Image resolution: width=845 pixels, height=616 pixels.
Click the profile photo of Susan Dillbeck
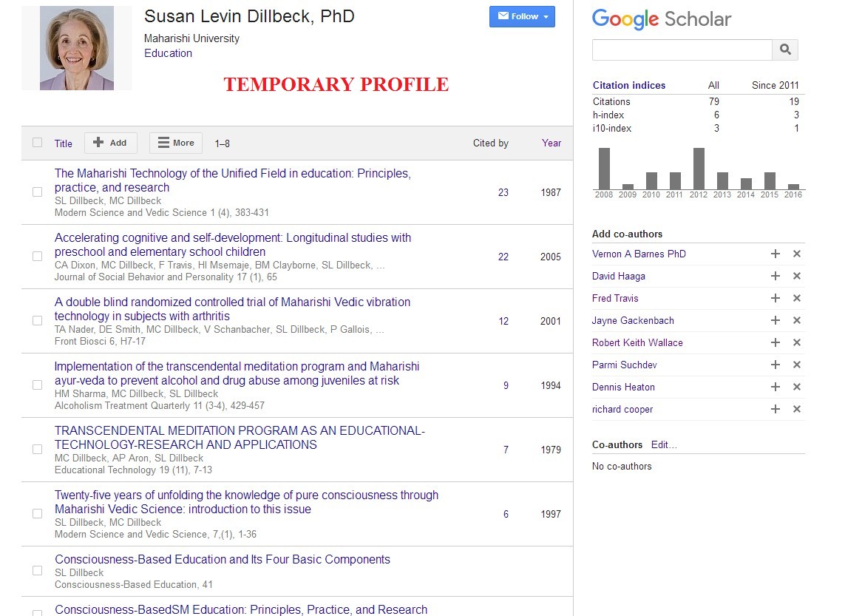[77, 48]
